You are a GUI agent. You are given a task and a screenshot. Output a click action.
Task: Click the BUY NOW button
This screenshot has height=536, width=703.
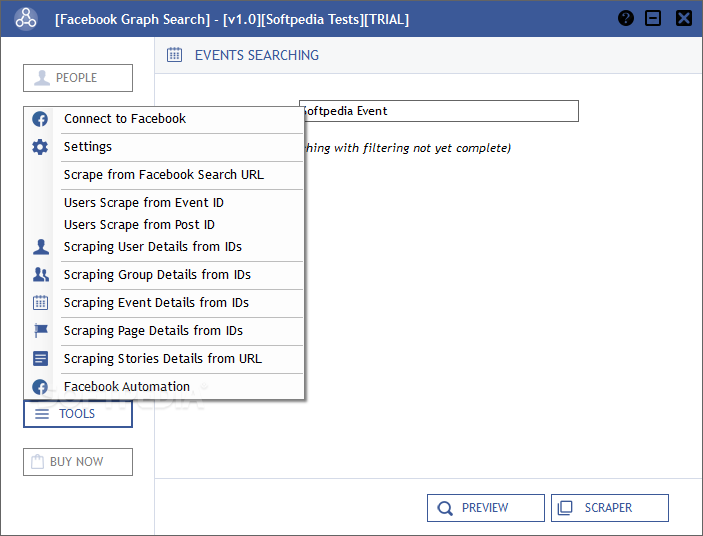pos(78,462)
